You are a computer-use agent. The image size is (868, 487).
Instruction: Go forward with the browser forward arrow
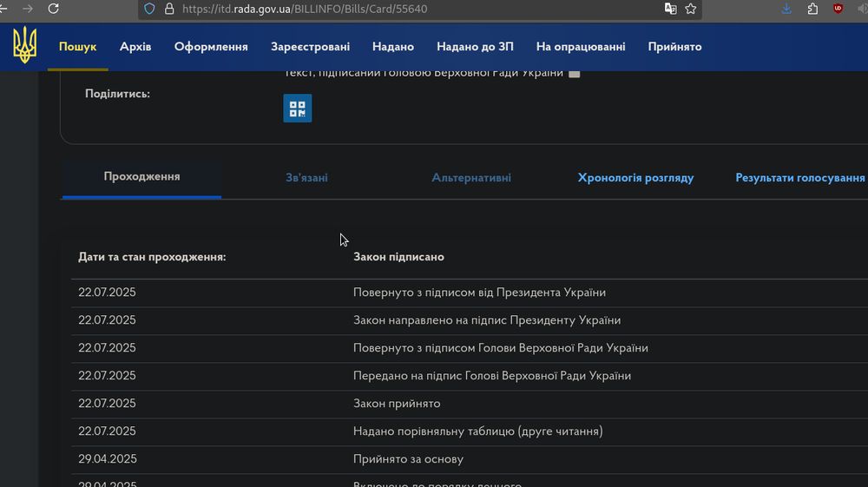pyautogui.click(x=27, y=9)
